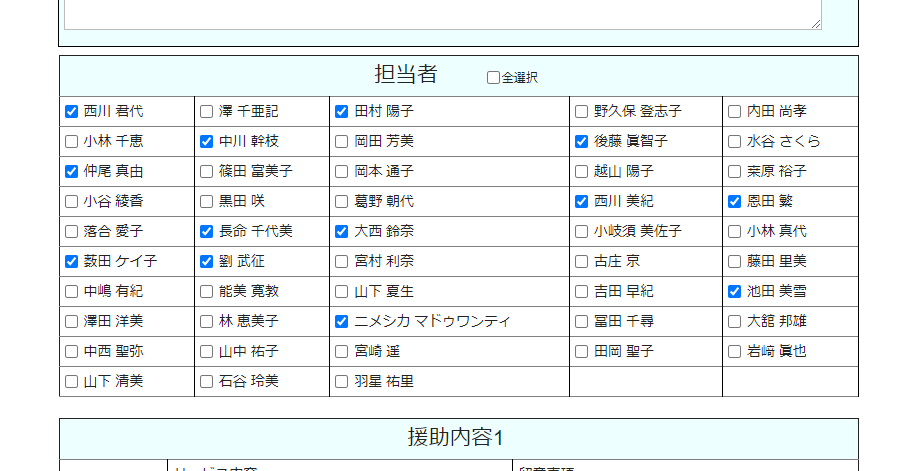Screen dimensions: 923x471
Task: Deselect the 中川 幹枝 checkbox
Action: click(x=206, y=142)
